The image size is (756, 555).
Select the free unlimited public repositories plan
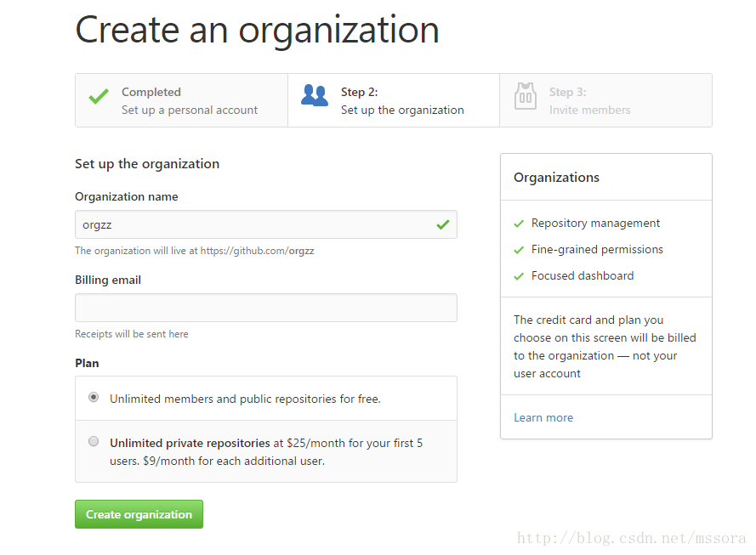click(x=94, y=398)
